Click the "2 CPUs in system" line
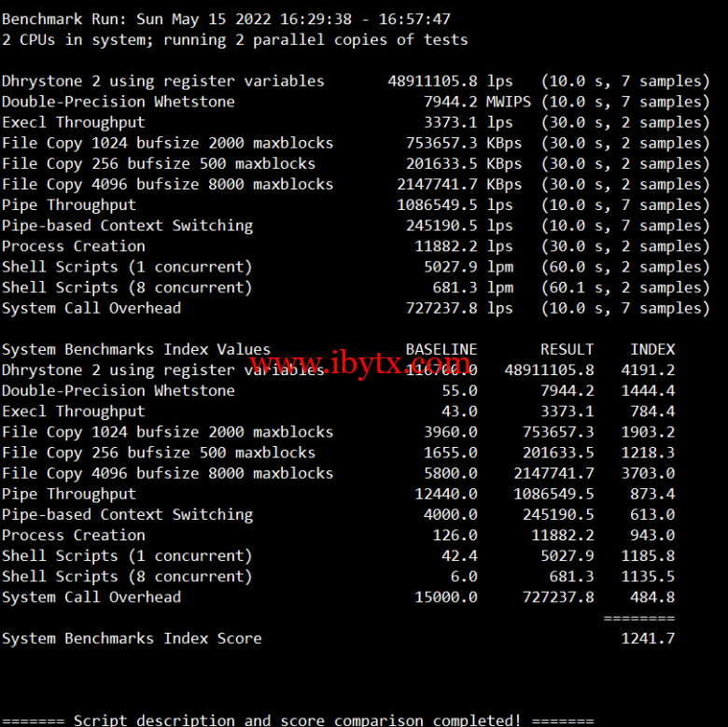The width and height of the screenshot is (728, 727). [234, 39]
